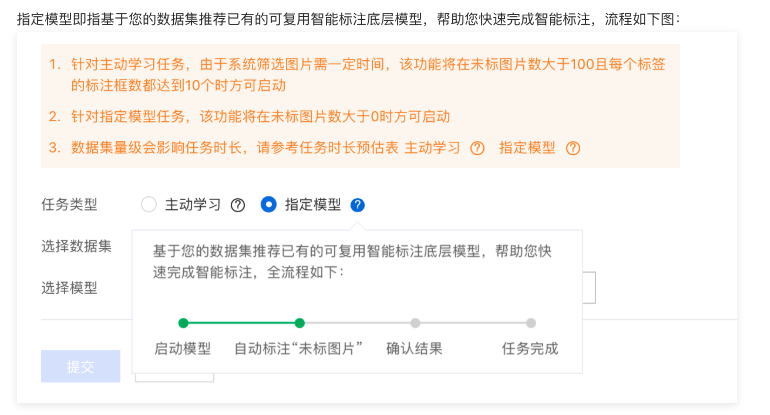Click help icon beside 主动学习 radio option
Viewport: 770px width, 415px height.
pyautogui.click(x=238, y=205)
